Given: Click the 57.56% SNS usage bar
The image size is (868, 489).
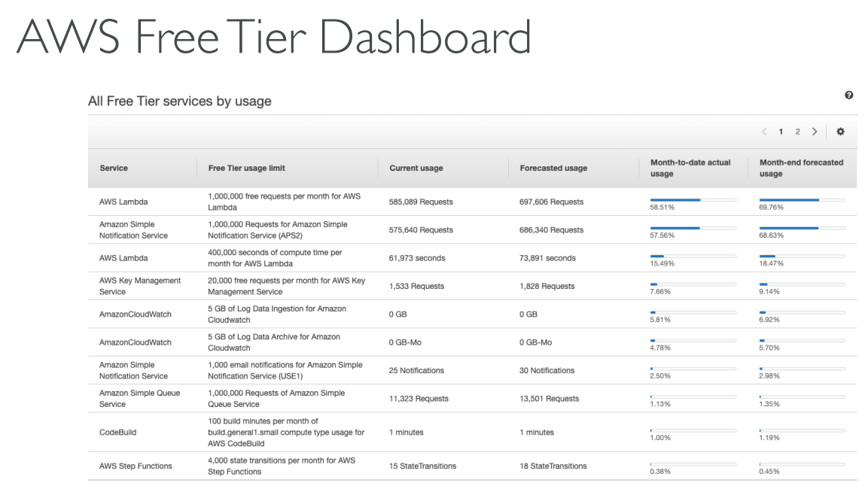Looking at the screenshot, I should 693,228.
